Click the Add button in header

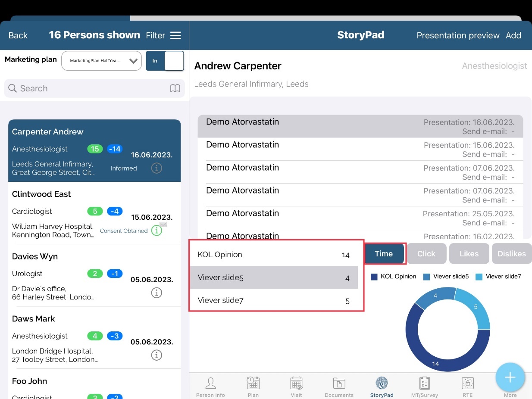pos(513,35)
